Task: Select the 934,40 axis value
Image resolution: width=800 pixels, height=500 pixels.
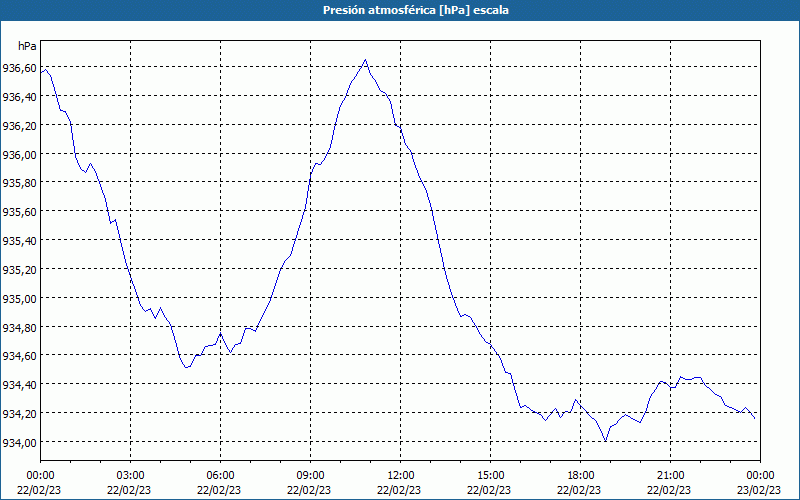Action: point(19,385)
